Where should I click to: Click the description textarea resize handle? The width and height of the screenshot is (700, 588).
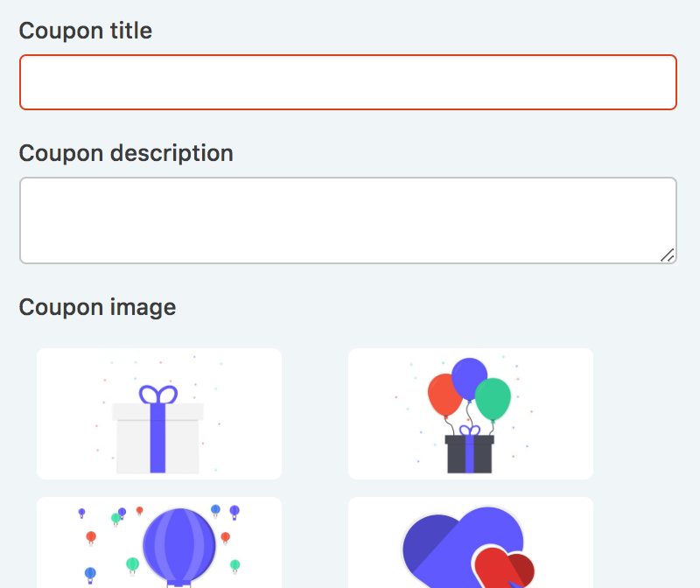coord(668,255)
